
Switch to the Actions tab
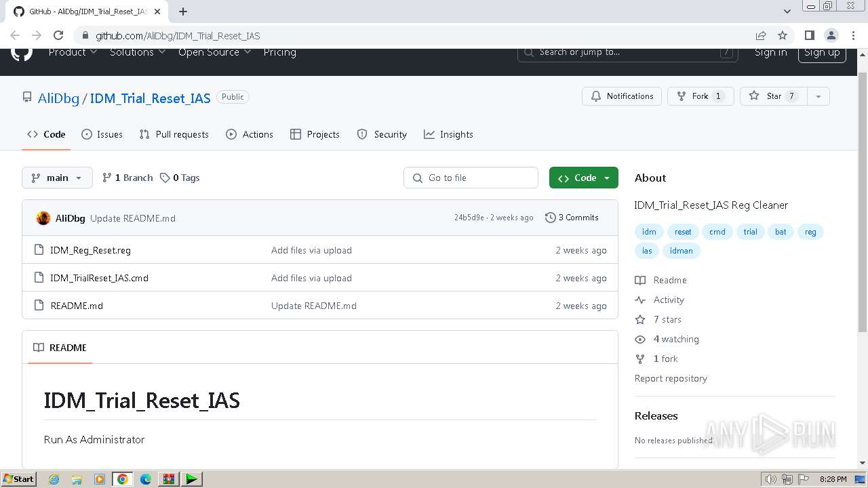click(x=249, y=134)
